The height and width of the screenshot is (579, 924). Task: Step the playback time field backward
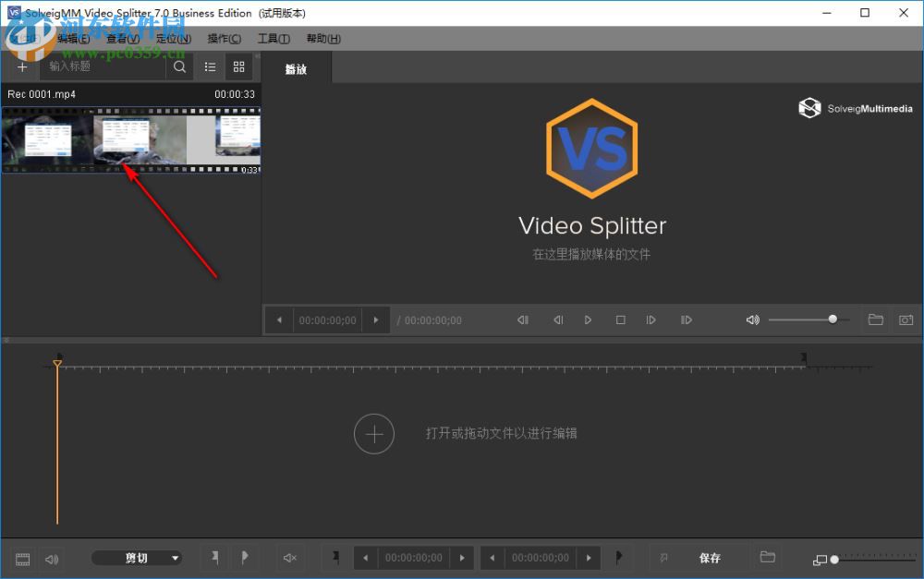279,320
